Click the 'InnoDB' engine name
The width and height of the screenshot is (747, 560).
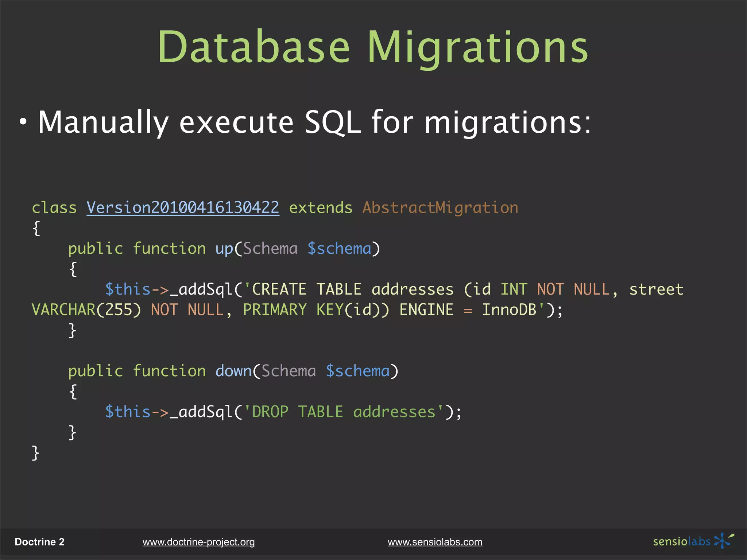click(x=509, y=310)
